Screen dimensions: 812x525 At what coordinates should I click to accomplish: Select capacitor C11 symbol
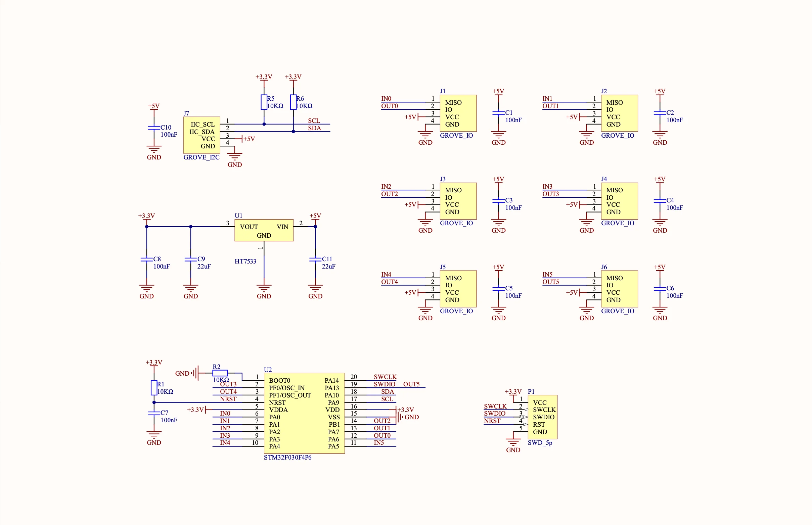click(x=315, y=259)
